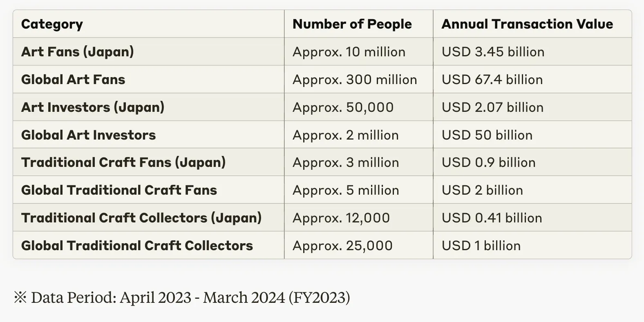644x322 pixels.
Task: Click the USD 3.45 billion value
Action: pyautogui.click(x=493, y=52)
